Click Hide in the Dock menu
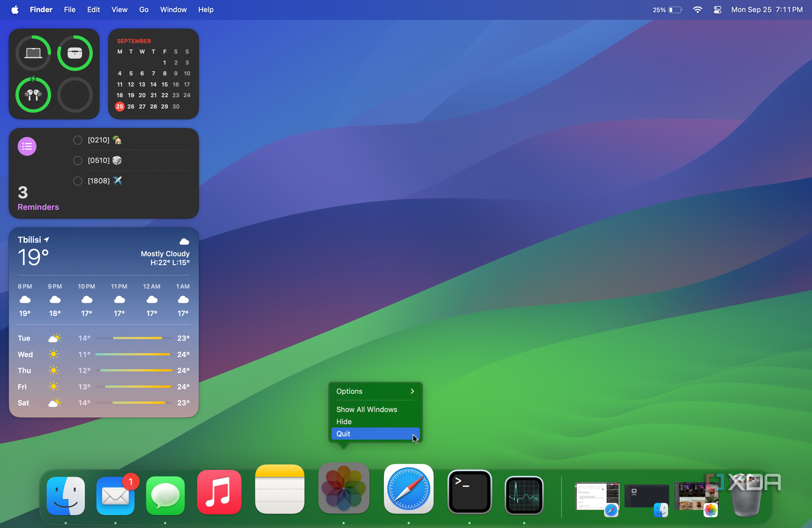 pos(344,422)
